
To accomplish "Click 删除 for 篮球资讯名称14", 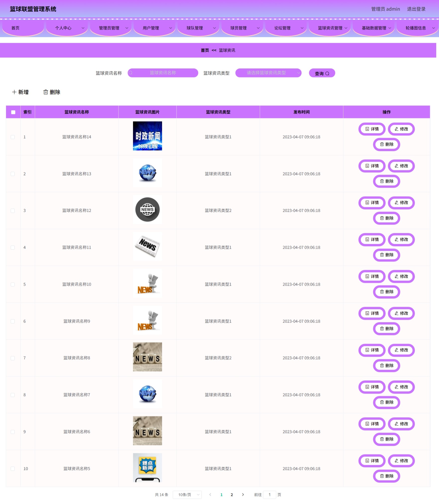I will pyautogui.click(x=386, y=144).
